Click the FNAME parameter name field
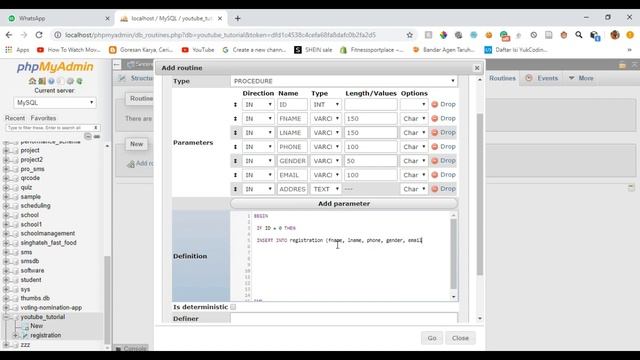Image resolution: width=640 pixels, height=360 pixels. coord(292,119)
